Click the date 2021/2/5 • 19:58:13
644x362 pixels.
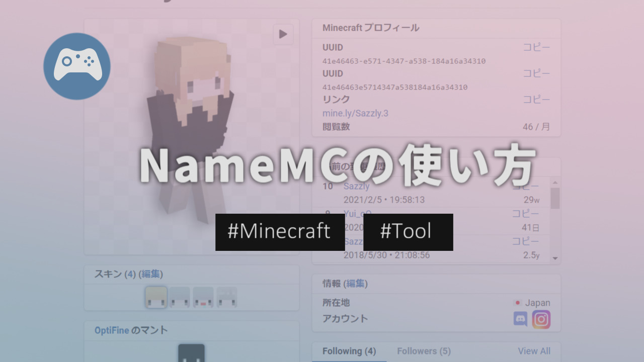384,200
